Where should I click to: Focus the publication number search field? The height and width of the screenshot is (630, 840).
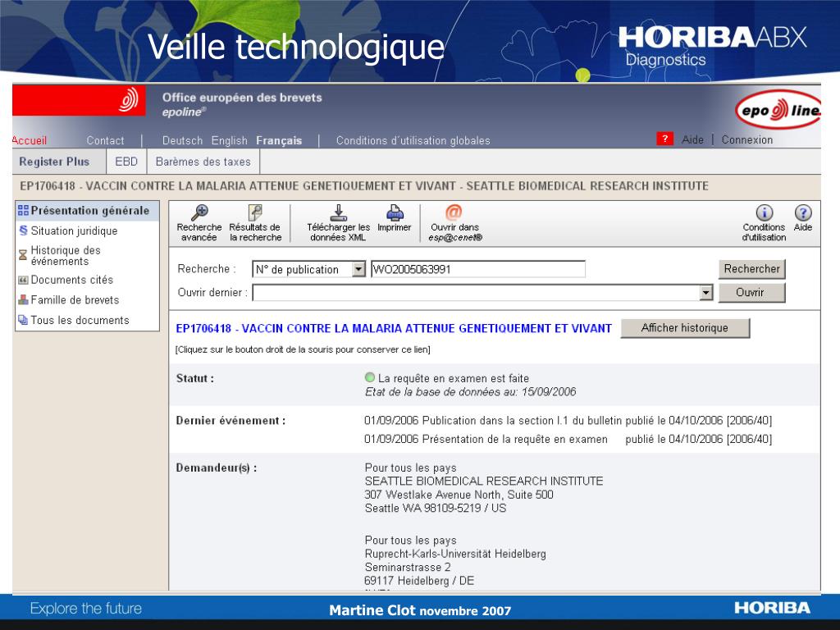[x=478, y=269]
